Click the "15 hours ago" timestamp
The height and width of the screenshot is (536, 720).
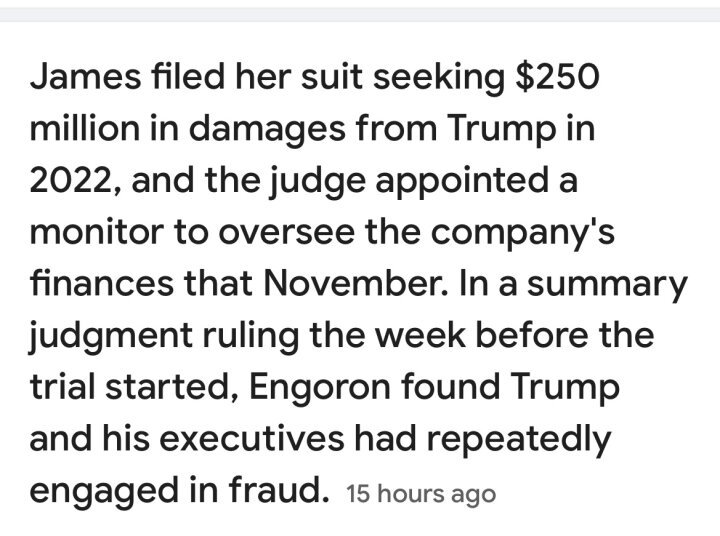(421, 494)
